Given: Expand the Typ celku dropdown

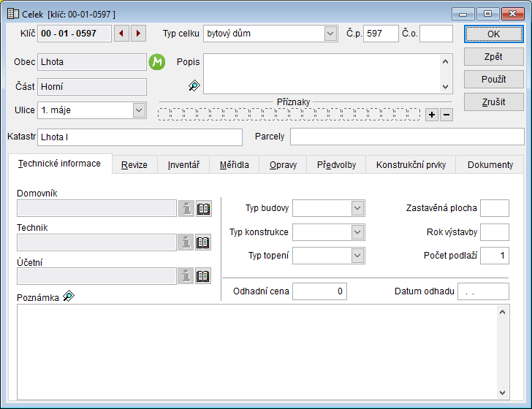Looking at the screenshot, I should [x=330, y=34].
